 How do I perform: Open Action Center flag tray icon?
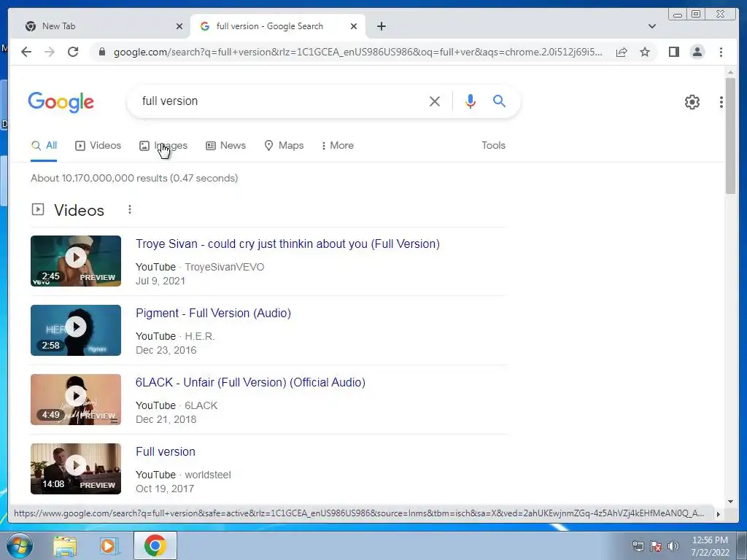pyautogui.click(x=656, y=546)
